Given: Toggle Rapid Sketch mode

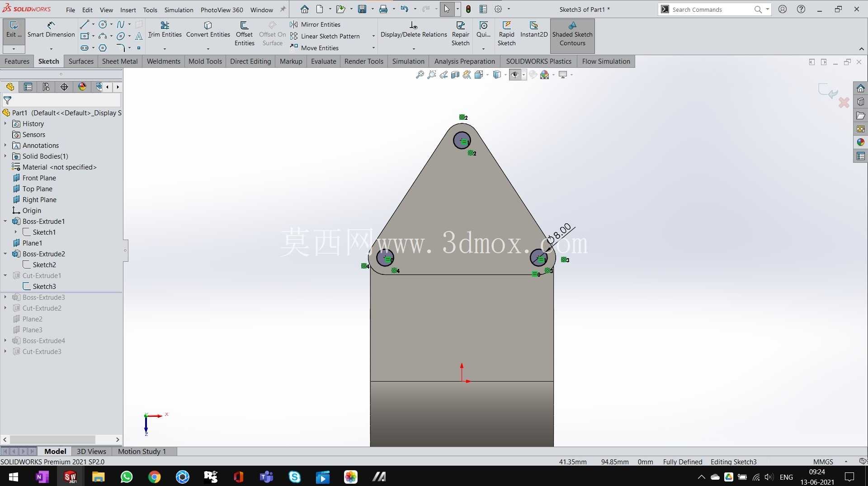Looking at the screenshot, I should point(506,33).
